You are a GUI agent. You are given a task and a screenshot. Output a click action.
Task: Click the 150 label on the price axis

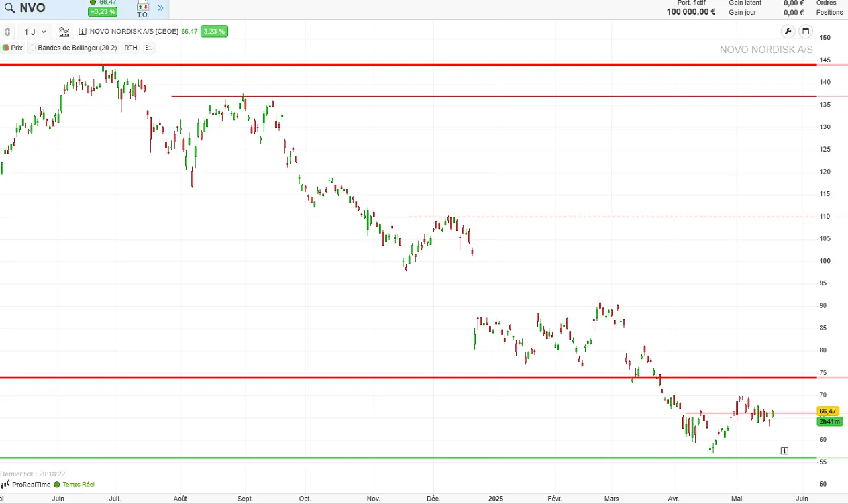coord(825,38)
